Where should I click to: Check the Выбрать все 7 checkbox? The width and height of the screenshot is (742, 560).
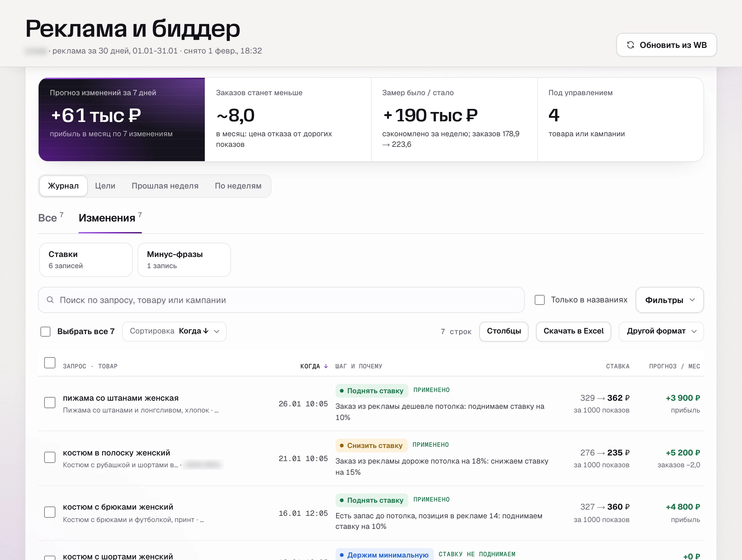pyautogui.click(x=45, y=331)
